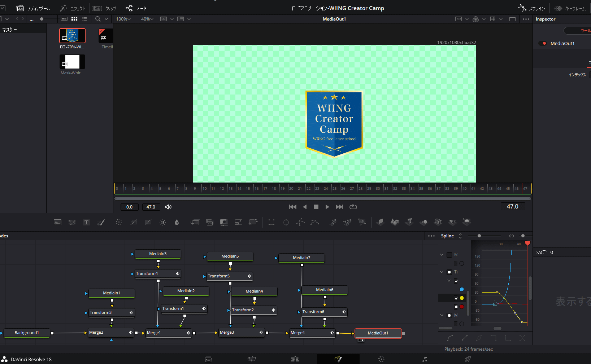Screen dimensions: 591x364
Task: Check the yellow spline channel checkbox
Action: coord(456,298)
